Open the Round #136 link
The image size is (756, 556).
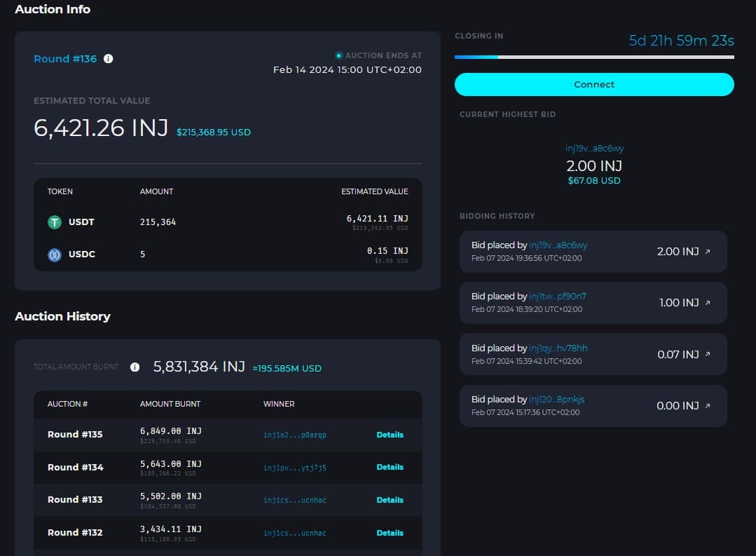(x=65, y=59)
